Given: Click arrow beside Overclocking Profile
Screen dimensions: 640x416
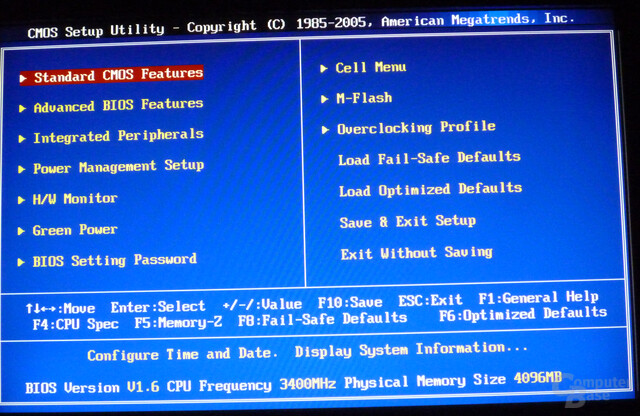Looking at the screenshot, I should [x=325, y=130].
